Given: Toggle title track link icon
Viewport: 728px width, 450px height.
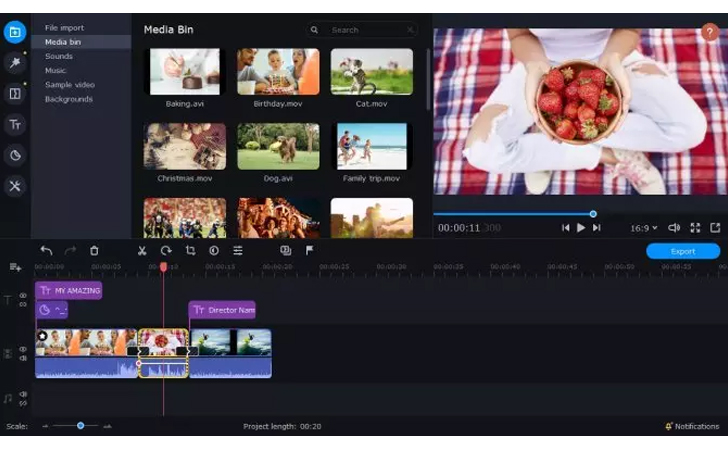Looking at the screenshot, I should click(x=23, y=304).
